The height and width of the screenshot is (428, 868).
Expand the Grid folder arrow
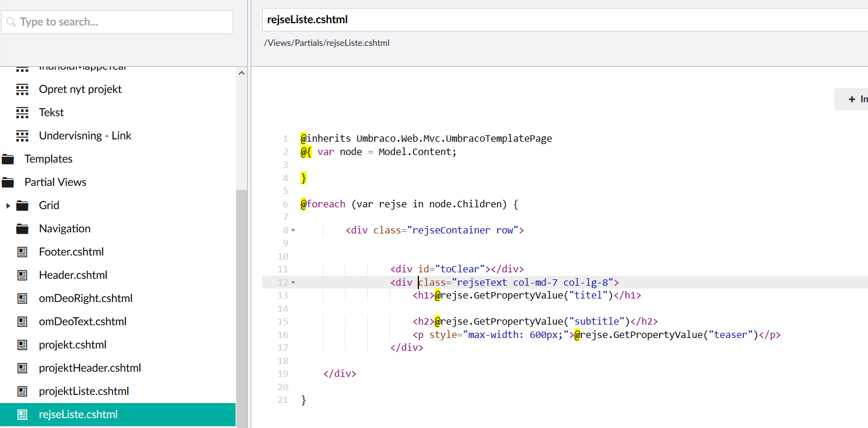(8, 206)
